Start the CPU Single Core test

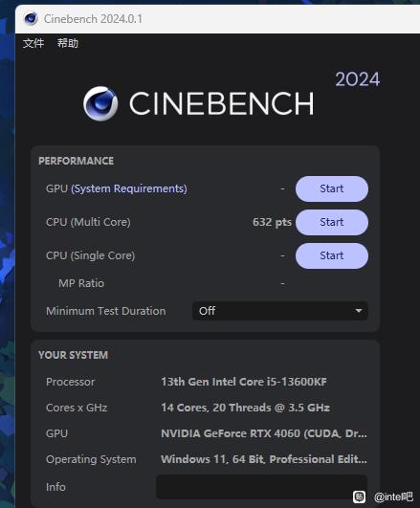click(x=332, y=255)
